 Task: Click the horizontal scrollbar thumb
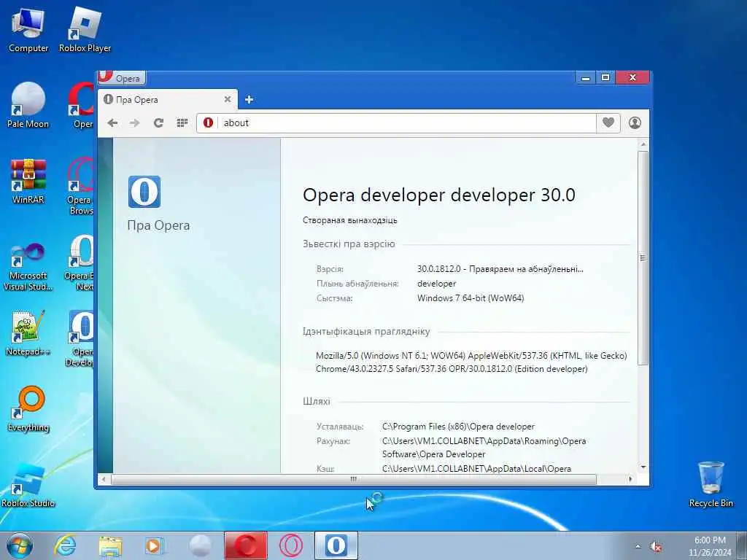pyautogui.click(x=354, y=479)
